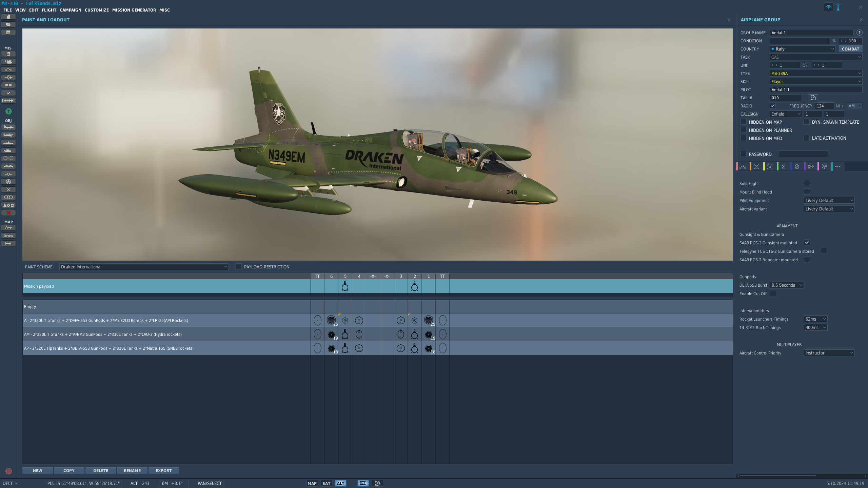
Task: Open the Paint Scheme dropdown
Action: point(144,267)
